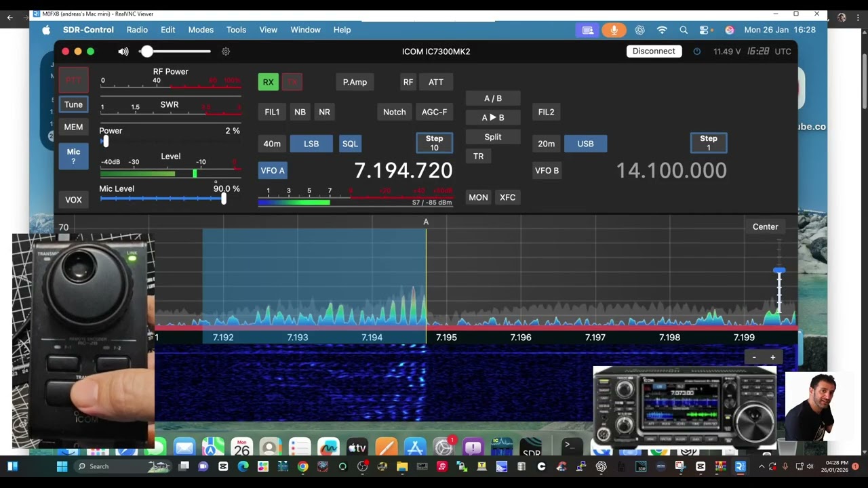Toggle the SQL squelch button
868x488 pixels.
pos(350,144)
